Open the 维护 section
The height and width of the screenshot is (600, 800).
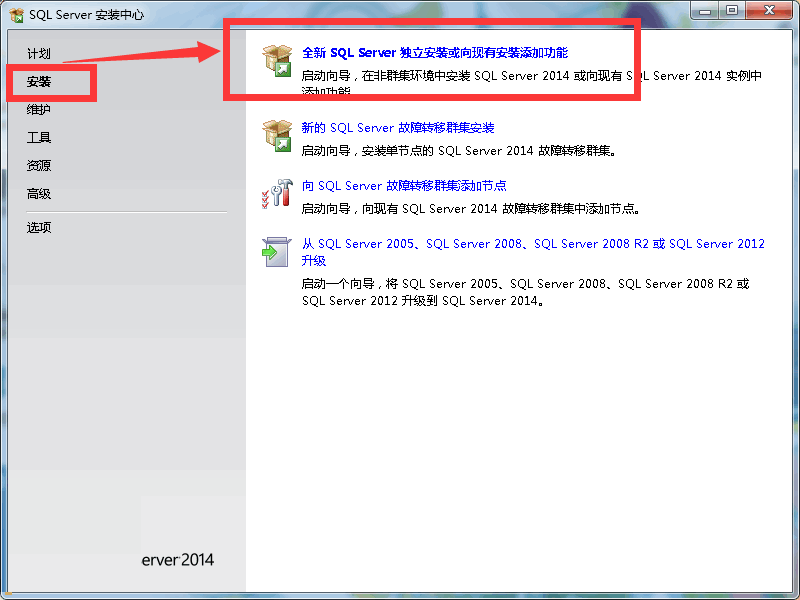38,109
